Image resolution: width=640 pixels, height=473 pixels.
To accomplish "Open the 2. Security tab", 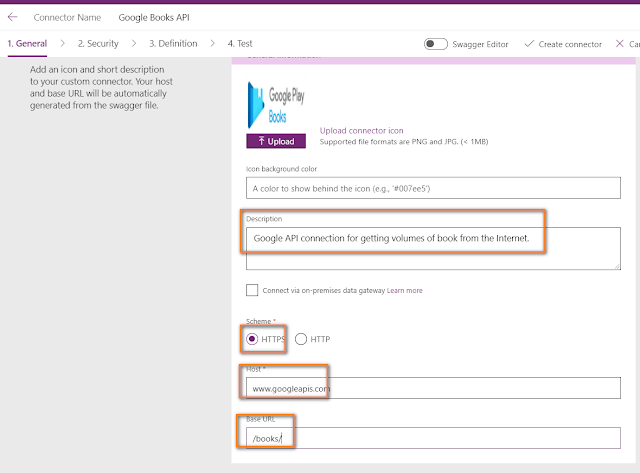I will 98,44.
